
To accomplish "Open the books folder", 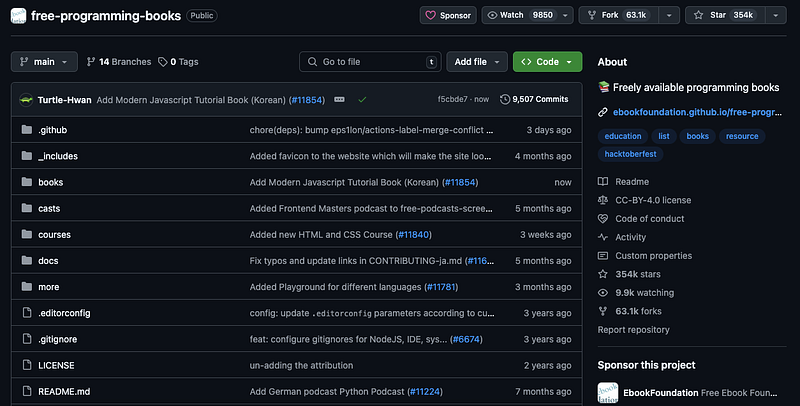I will (x=51, y=182).
